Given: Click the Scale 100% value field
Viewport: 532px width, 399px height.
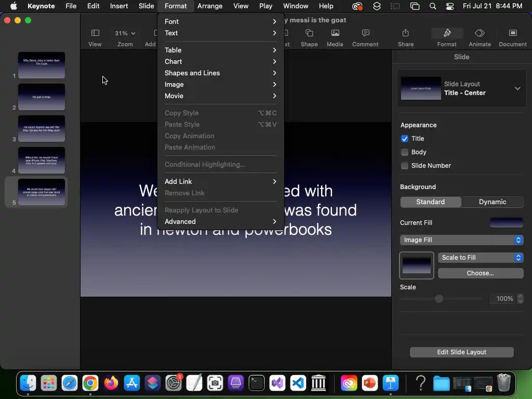Looking at the screenshot, I should [x=502, y=299].
